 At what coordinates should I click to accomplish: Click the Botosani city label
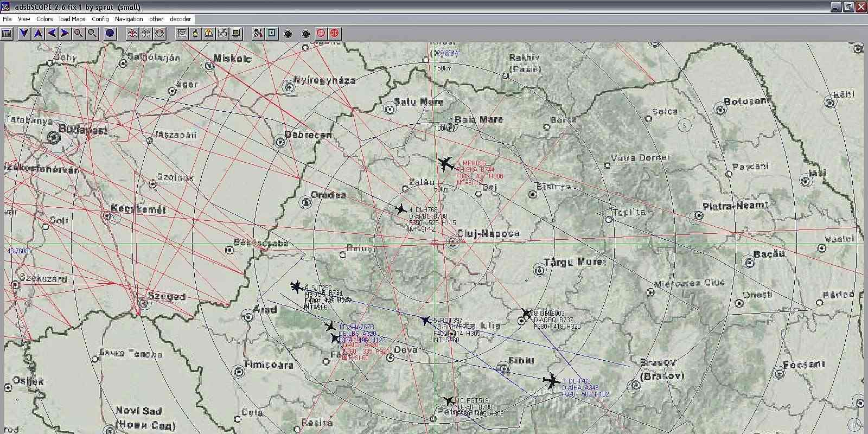(746, 101)
